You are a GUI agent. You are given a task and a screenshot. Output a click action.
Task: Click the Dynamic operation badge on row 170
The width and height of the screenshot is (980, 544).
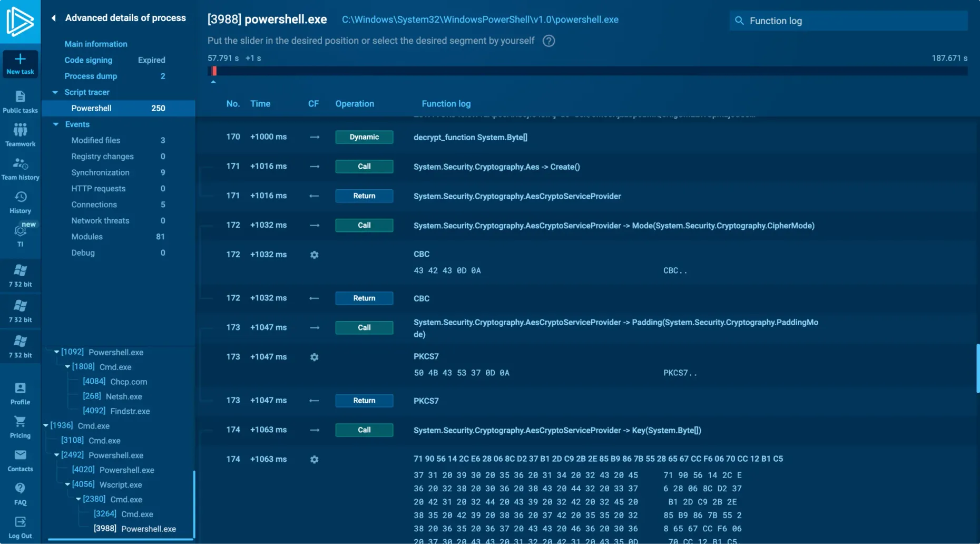click(364, 137)
